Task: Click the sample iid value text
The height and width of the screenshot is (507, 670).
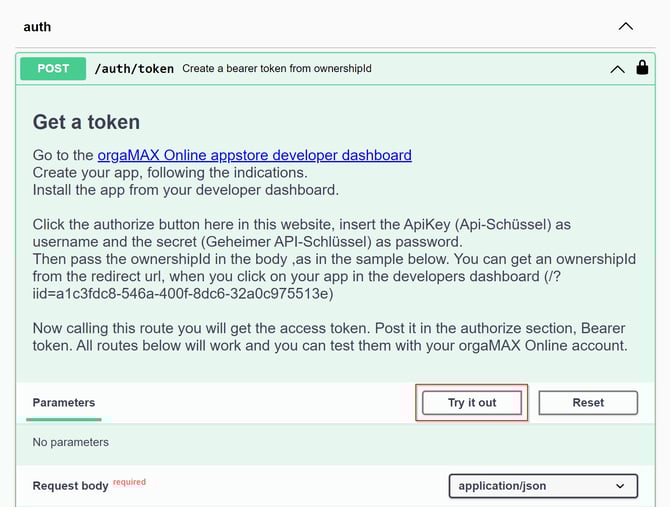Action: pyautogui.click(x=182, y=293)
